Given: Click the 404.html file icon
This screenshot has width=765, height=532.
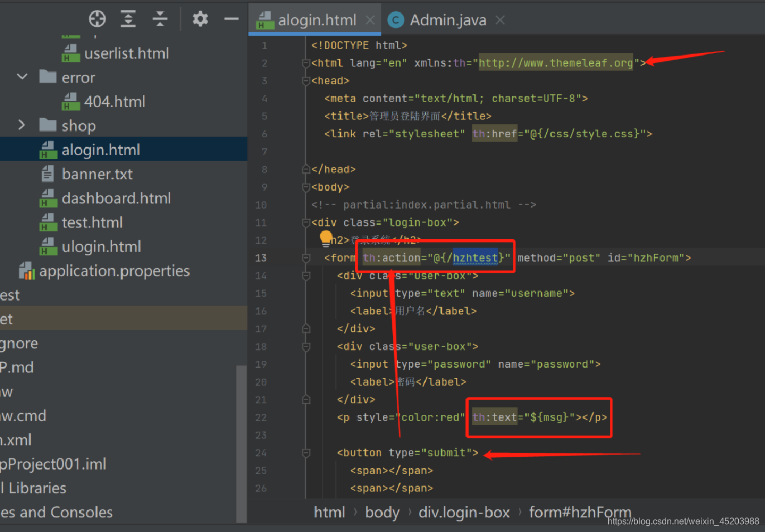Looking at the screenshot, I should point(71,101).
